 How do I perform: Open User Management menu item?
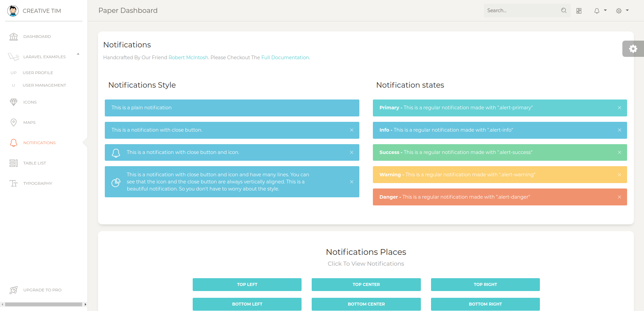pyautogui.click(x=44, y=85)
